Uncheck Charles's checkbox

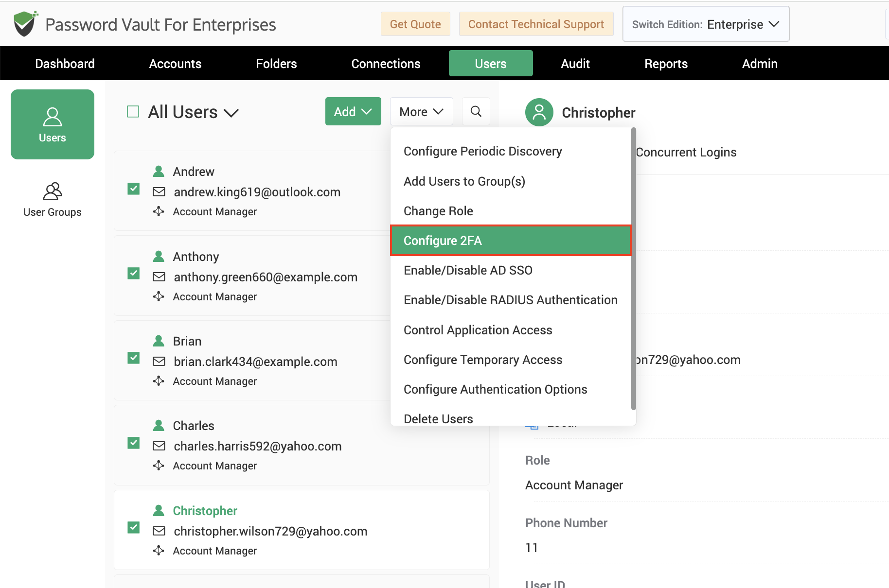(x=134, y=443)
